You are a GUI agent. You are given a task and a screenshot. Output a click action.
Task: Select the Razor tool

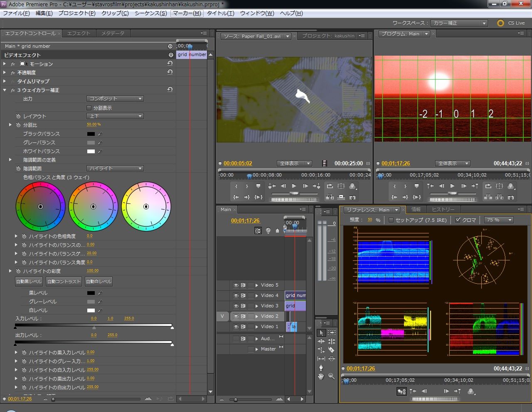tap(331, 350)
